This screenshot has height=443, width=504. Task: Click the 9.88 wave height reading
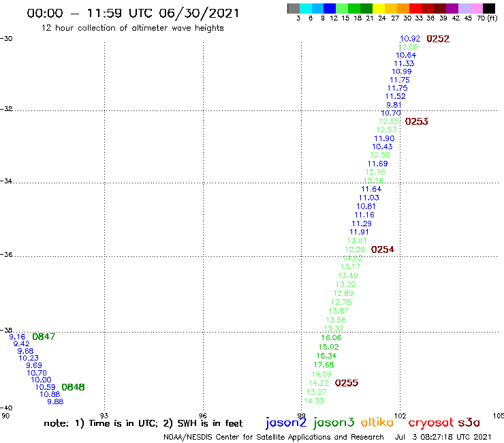click(x=55, y=402)
